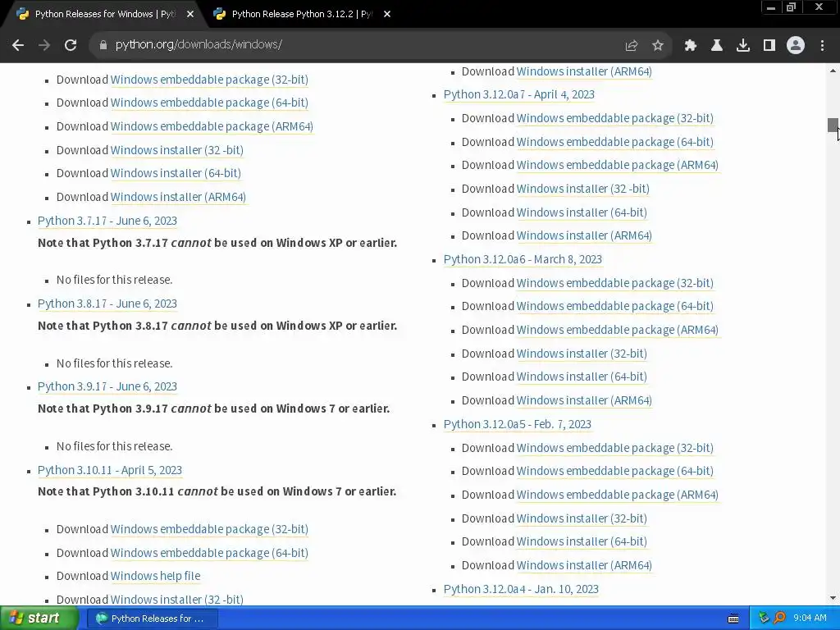The image size is (840, 630).
Task: Select Python Releases taskbar button
Action: pyautogui.click(x=151, y=619)
